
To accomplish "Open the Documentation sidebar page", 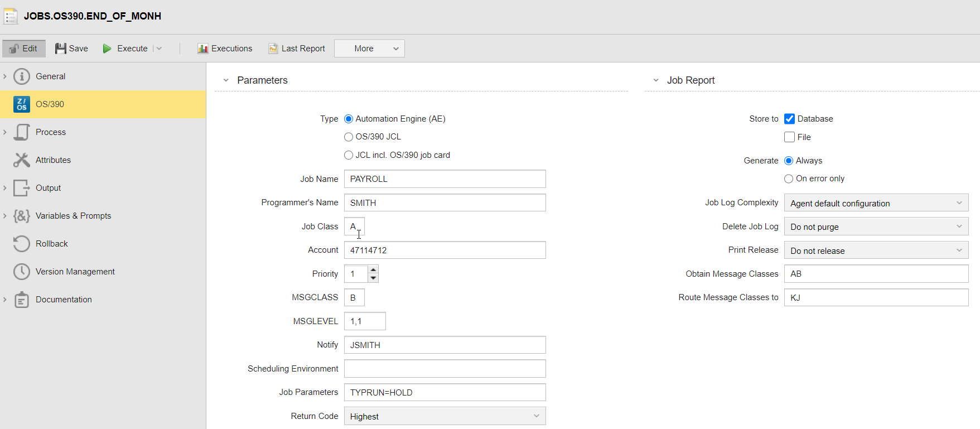I will pos(64,300).
